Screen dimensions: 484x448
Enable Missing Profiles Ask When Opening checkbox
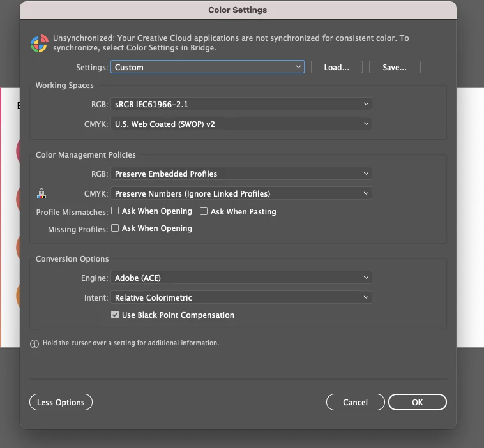115,228
